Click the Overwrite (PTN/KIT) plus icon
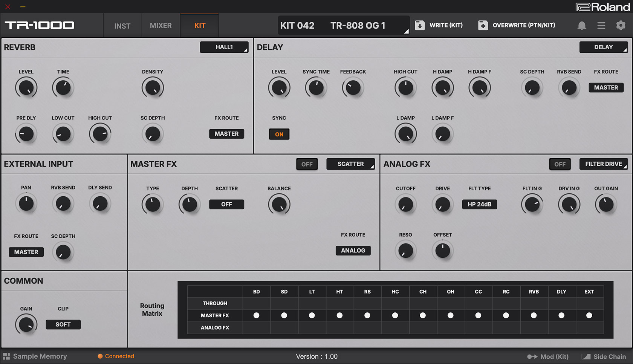Image resolution: width=633 pixels, height=364 pixels. coord(483,25)
